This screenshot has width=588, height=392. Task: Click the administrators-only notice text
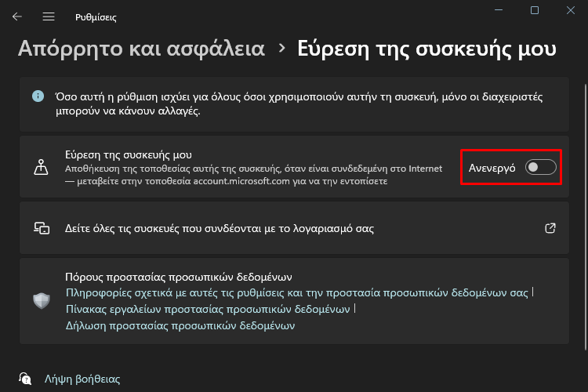[299, 104]
